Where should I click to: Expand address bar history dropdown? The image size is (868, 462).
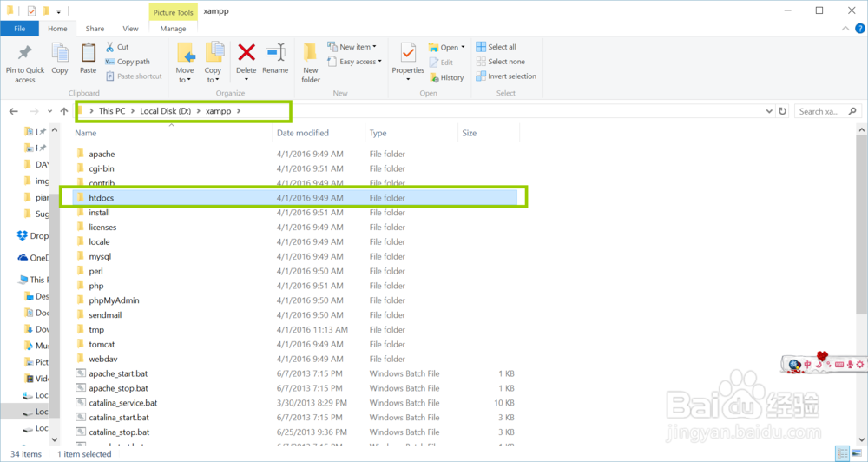pyautogui.click(x=769, y=111)
